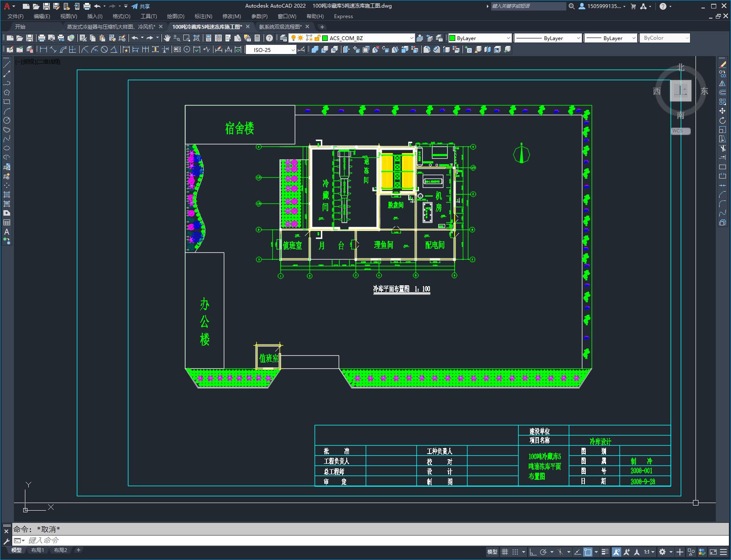Click the Erase tool in the modify toolbar

tap(723, 65)
